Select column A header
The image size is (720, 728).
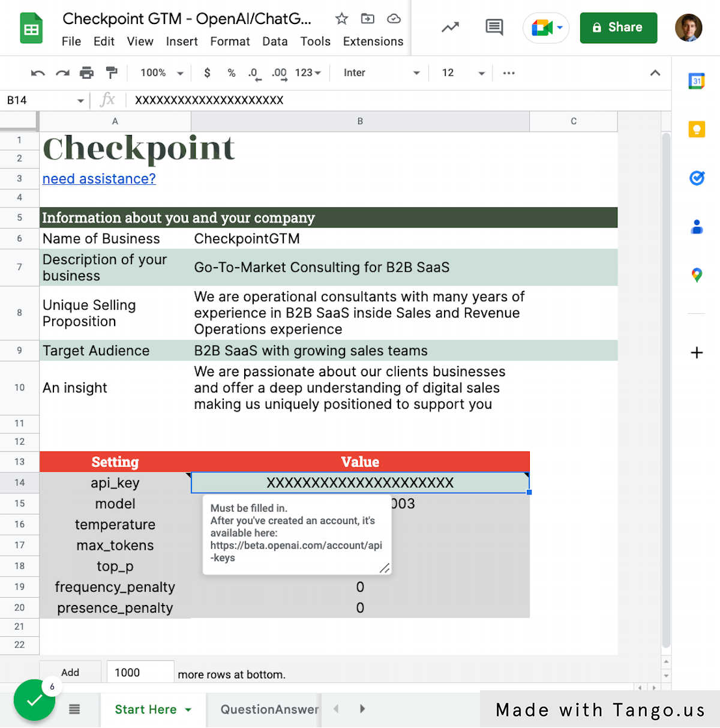pos(115,121)
